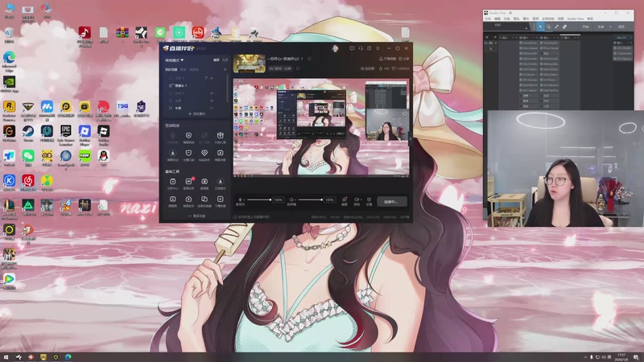The height and width of the screenshot is (362, 644).
Task: Open the 文件 menu in Studio One
Action: [x=488, y=19]
